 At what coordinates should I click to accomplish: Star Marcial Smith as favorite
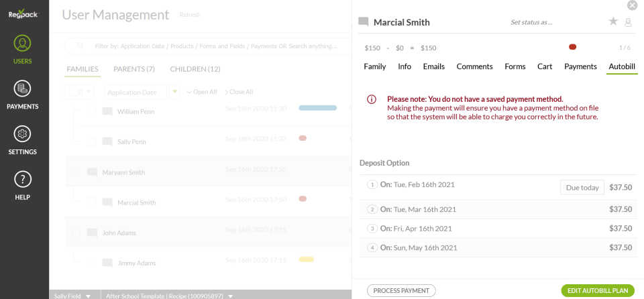click(x=613, y=21)
